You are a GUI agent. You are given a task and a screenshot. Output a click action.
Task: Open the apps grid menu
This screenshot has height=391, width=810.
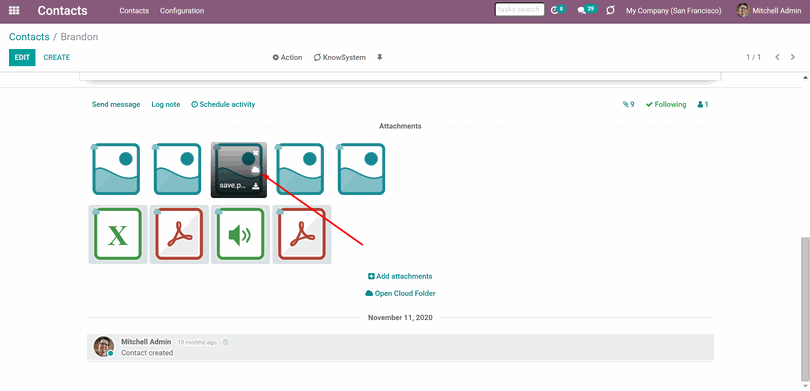pyautogui.click(x=14, y=10)
